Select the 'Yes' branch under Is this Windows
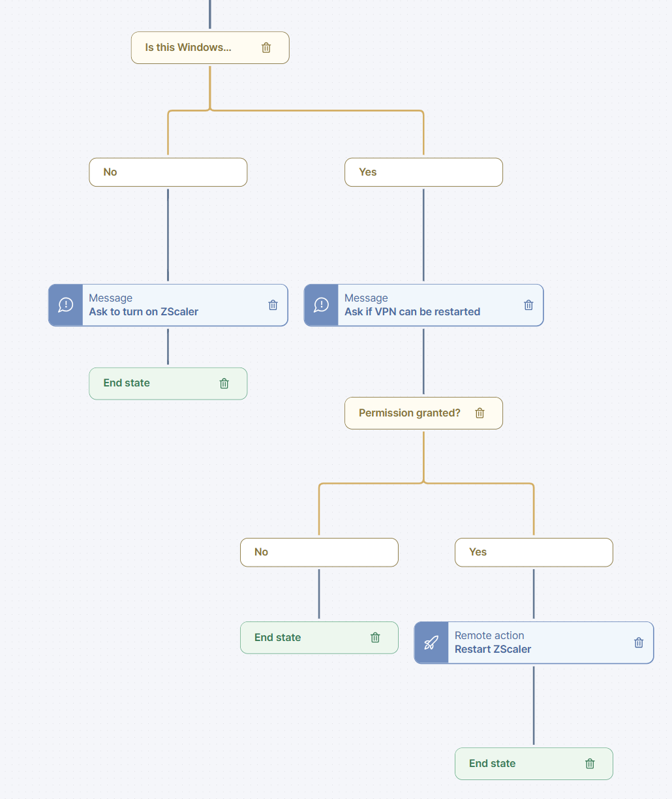The image size is (672, 799). click(423, 172)
